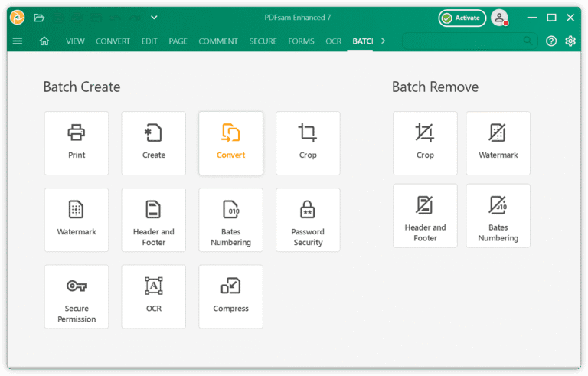Go to the Home screen icon
Viewport: 588px width, 376px height.
(44, 41)
